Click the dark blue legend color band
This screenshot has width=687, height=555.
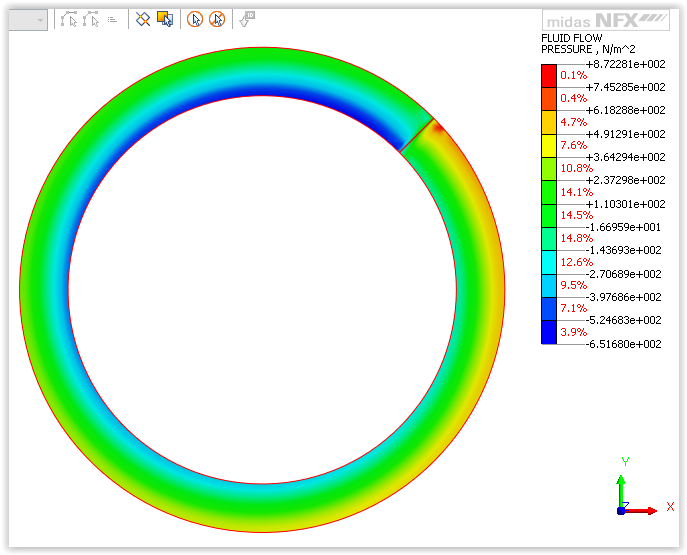[548, 332]
